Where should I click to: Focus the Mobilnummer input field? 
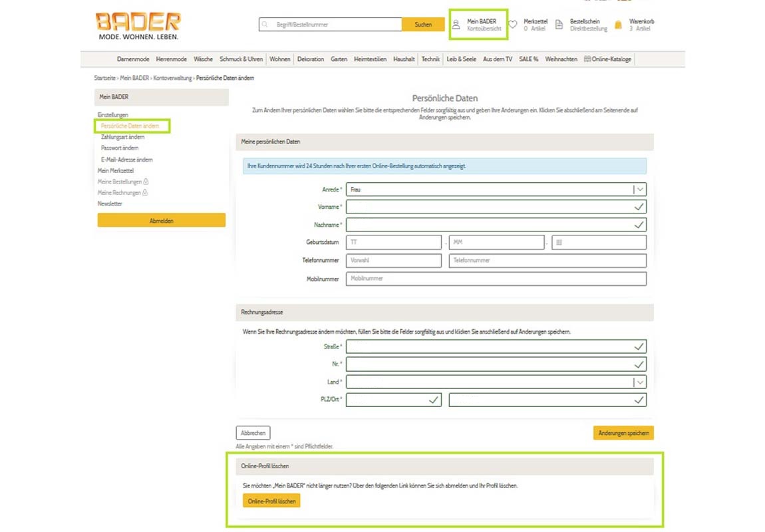coord(496,279)
